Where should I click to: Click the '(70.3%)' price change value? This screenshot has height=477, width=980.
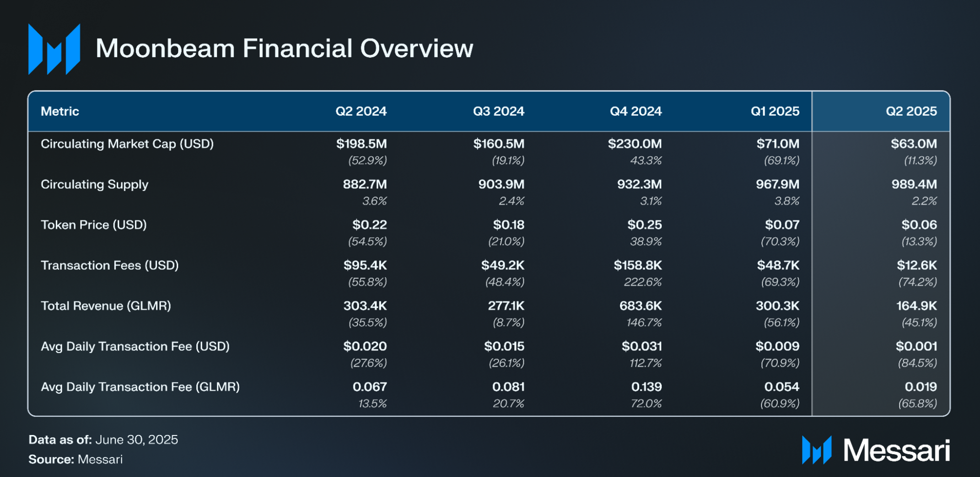[x=780, y=241]
